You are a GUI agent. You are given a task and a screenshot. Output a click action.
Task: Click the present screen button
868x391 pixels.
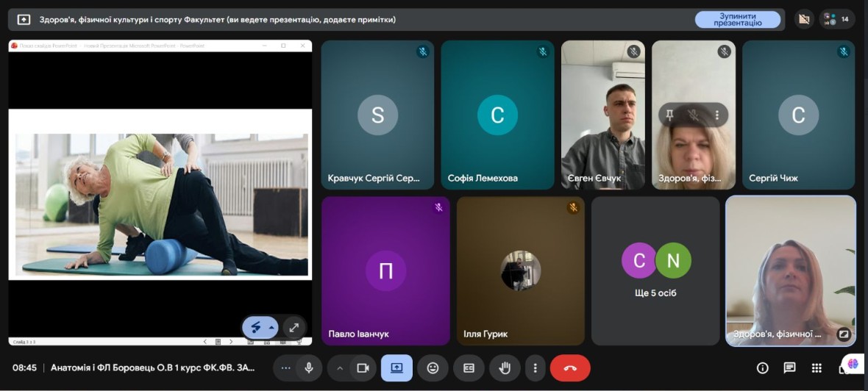click(x=396, y=368)
